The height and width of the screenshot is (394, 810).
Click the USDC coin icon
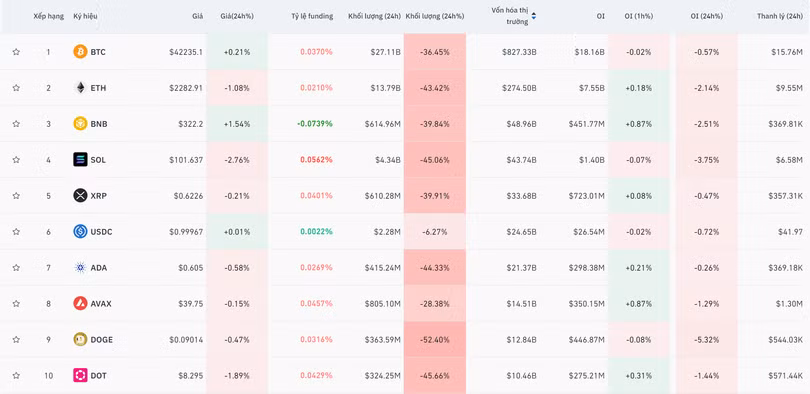pos(80,231)
